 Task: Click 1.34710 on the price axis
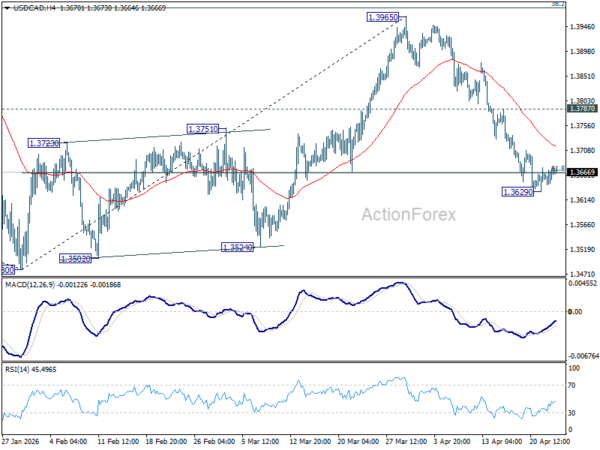(582, 274)
